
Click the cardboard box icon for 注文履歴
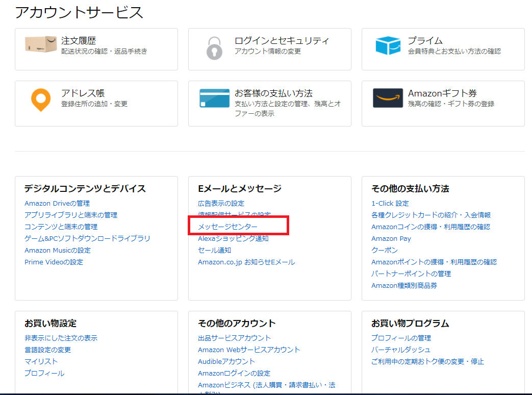[41, 44]
